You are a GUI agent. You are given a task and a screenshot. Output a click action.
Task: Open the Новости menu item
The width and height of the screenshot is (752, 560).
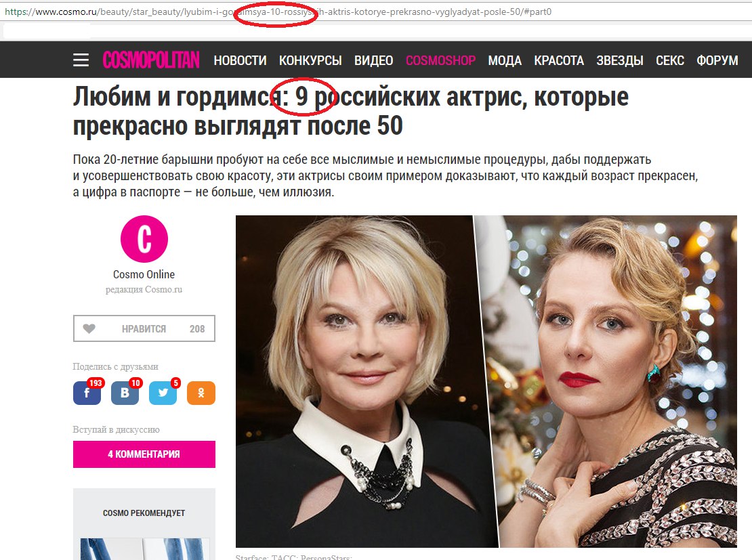pyautogui.click(x=240, y=60)
